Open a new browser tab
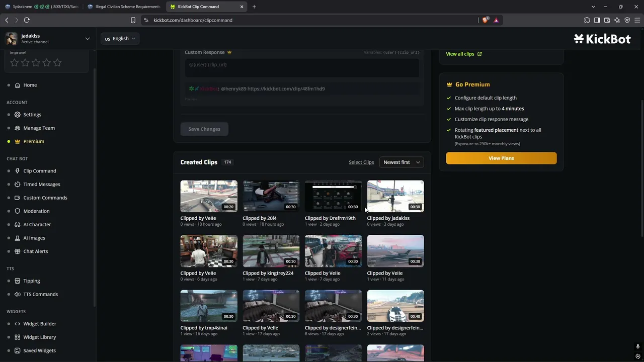Screen dimensions: 644x362 [x=254, y=7]
